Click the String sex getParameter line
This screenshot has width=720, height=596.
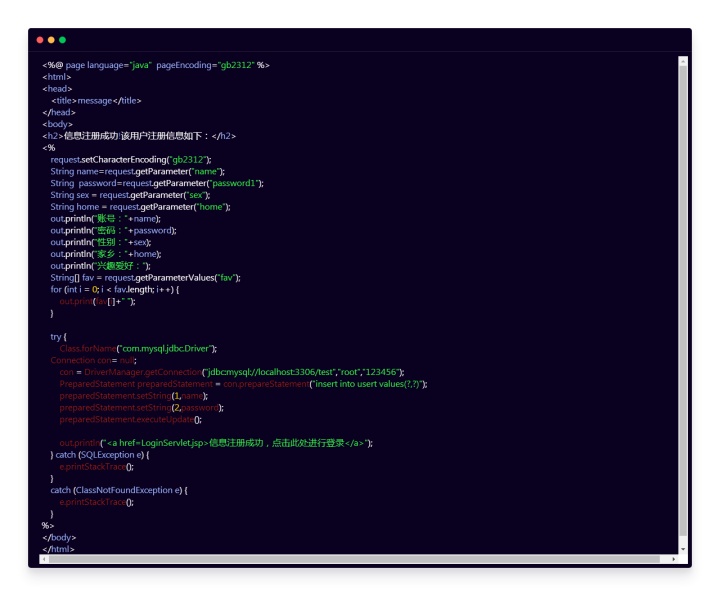[x=130, y=195]
